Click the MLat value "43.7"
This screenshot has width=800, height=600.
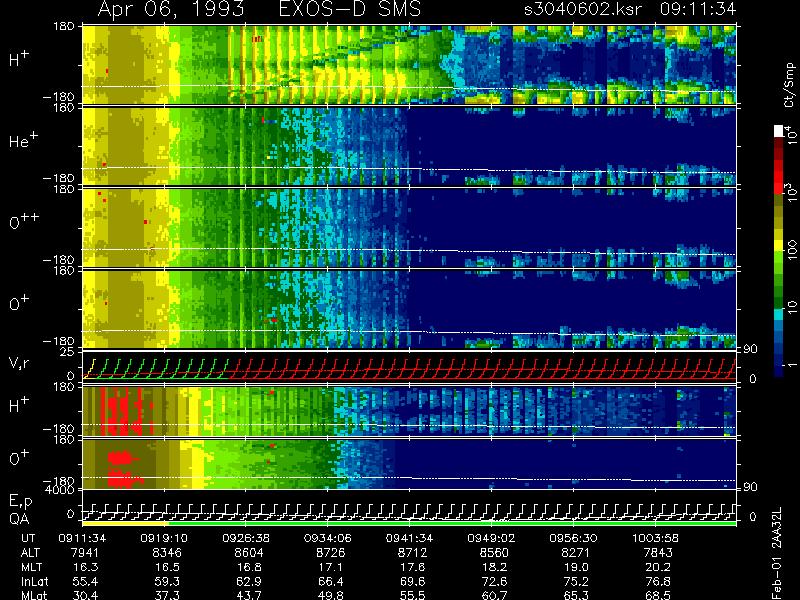[x=249, y=595]
